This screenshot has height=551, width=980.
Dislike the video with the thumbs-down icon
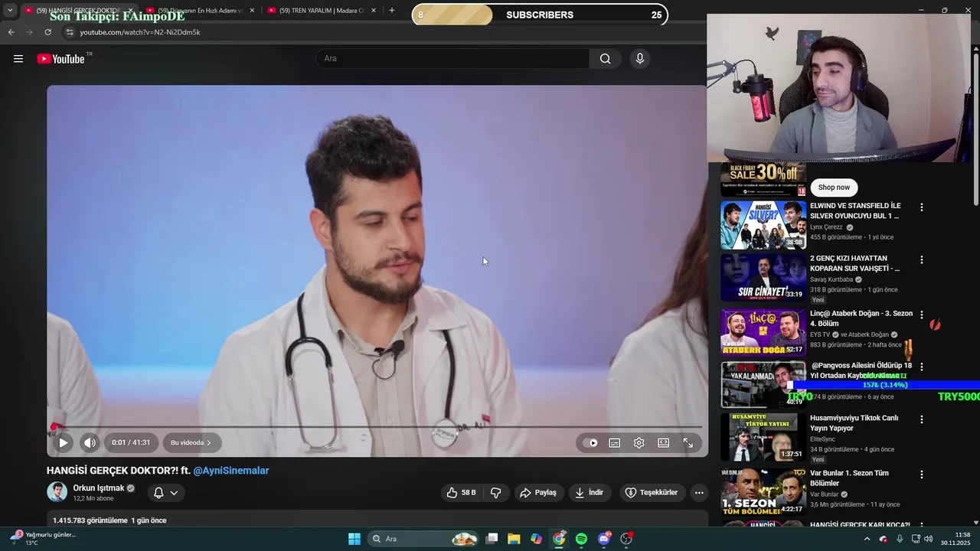pos(496,493)
